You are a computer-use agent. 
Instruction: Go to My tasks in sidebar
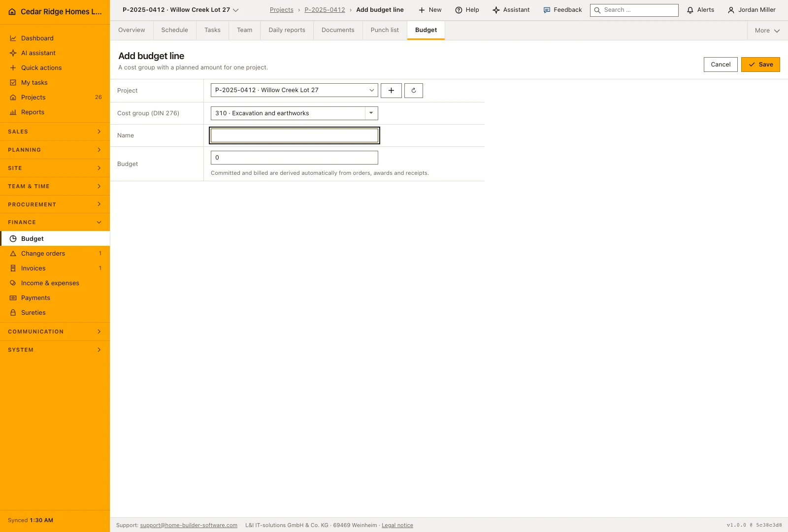[55, 82]
